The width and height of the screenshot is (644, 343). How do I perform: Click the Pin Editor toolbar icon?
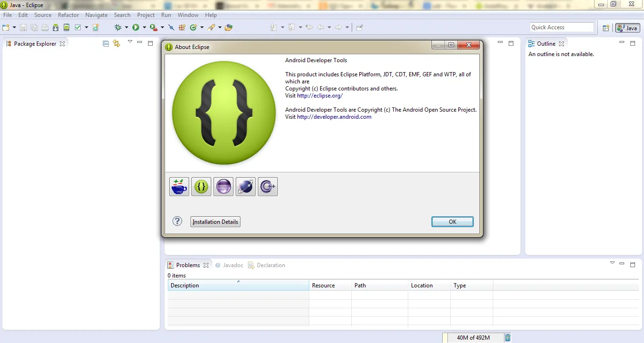click(360, 27)
